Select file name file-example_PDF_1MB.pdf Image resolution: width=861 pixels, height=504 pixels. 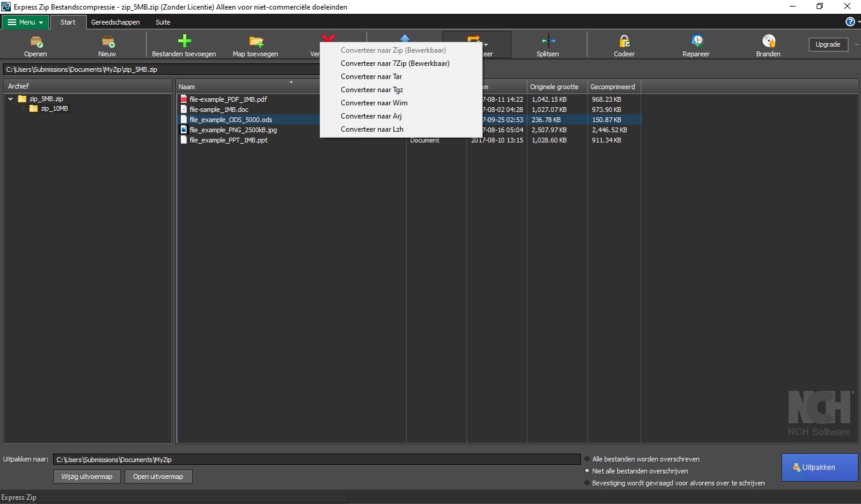pyautogui.click(x=228, y=99)
